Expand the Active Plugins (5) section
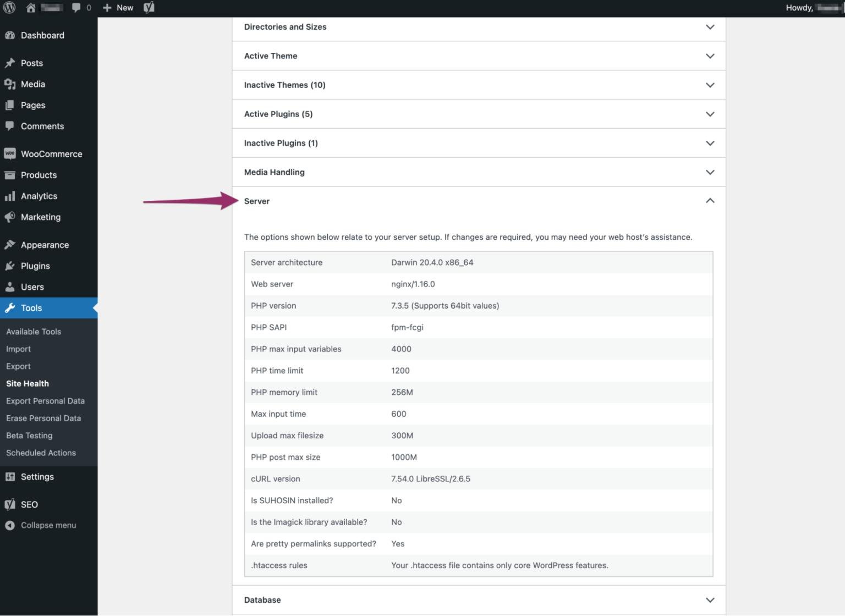 tap(479, 114)
